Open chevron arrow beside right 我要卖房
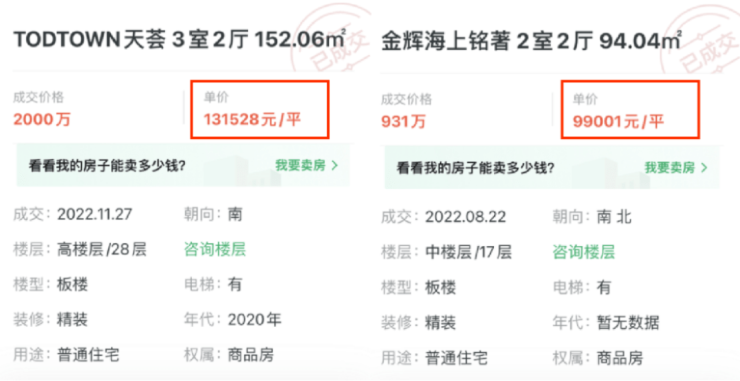 tap(704, 168)
